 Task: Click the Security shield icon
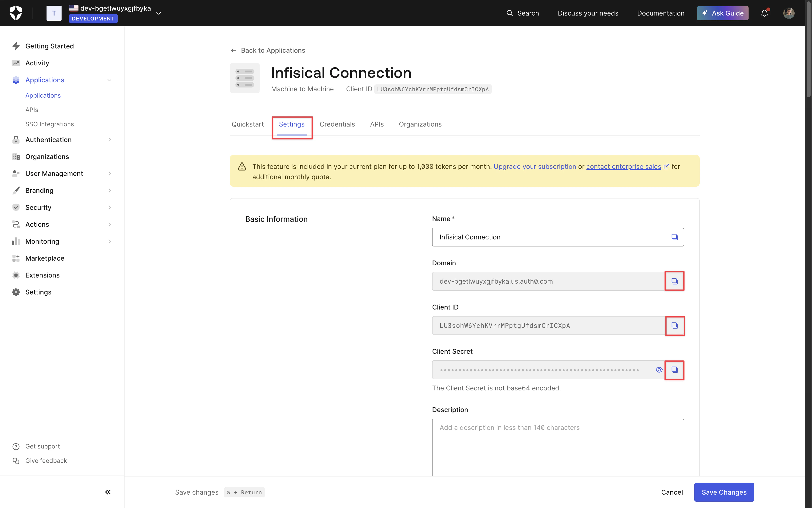click(x=16, y=207)
